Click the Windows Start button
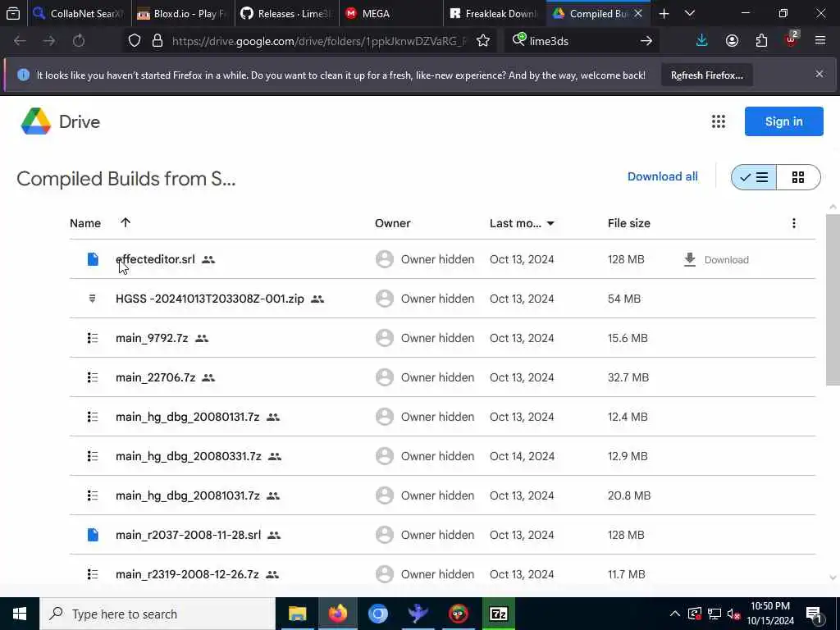Image resolution: width=840 pixels, height=630 pixels. pyautogui.click(x=20, y=614)
